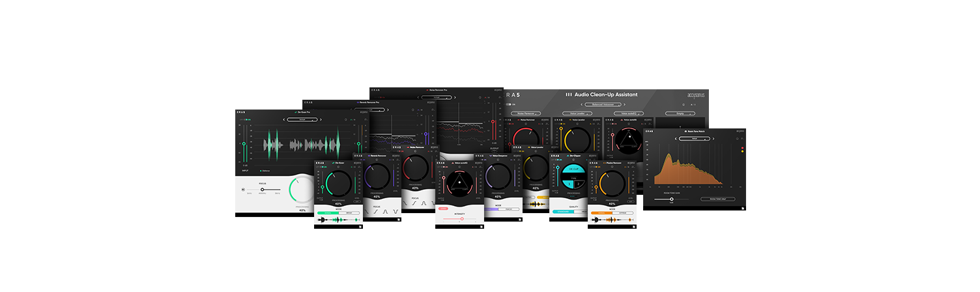Click the red Noise Remover processing knob

tap(414, 168)
